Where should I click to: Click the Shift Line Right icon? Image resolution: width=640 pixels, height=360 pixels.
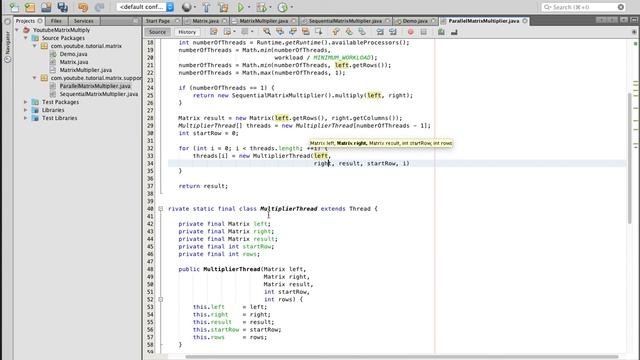point(393,32)
